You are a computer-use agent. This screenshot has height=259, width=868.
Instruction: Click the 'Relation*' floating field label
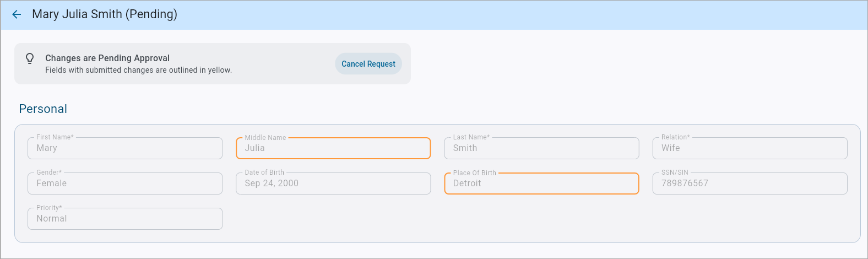click(x=675, y=137)
